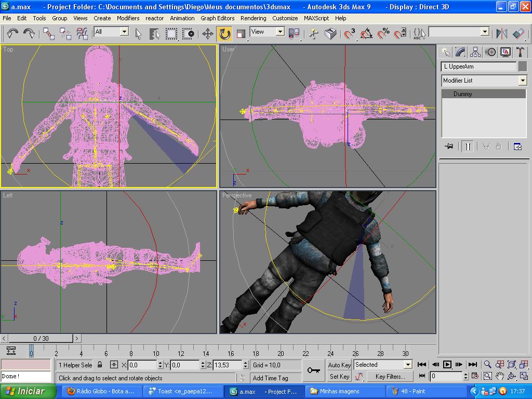Click the Key Filters button
The image size is (532, 399).
click(389, 376)
